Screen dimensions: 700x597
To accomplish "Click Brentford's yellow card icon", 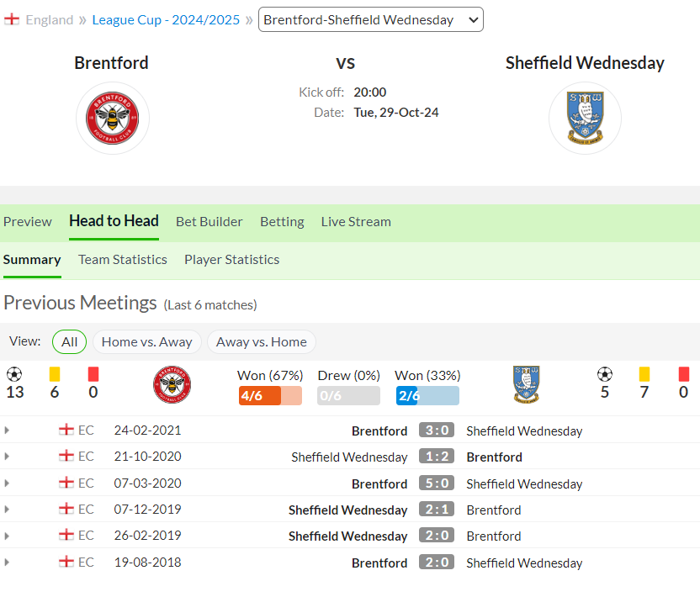I will tap(55, 374).
